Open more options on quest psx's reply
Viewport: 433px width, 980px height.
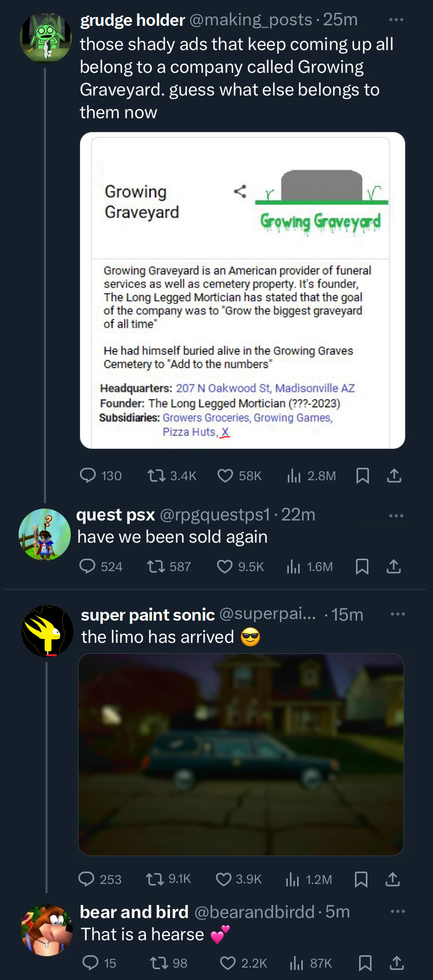click(396, 516)
